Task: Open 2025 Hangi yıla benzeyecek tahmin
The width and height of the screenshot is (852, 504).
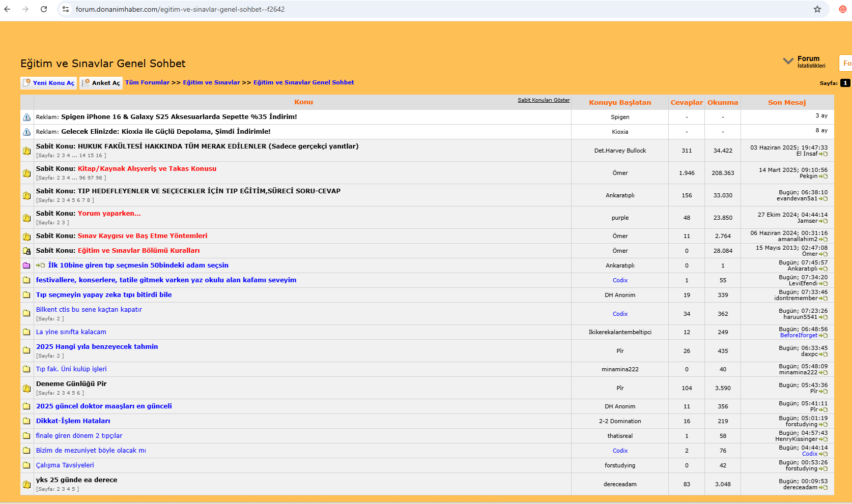Action: (97, 346)
